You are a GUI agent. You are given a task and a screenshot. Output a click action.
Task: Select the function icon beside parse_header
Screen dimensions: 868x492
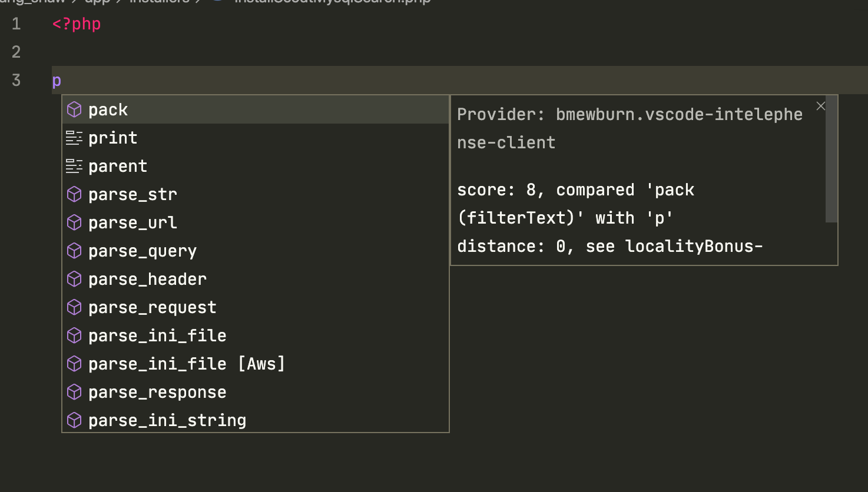point(74,278)
